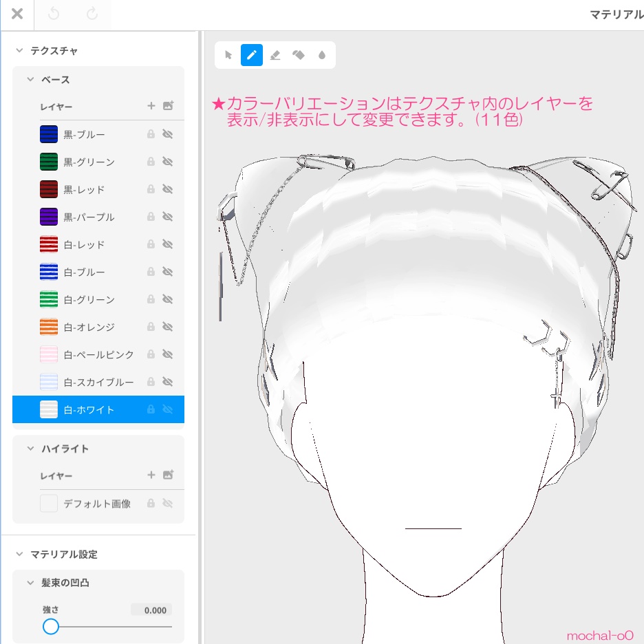644x644 pixels.
Task: Add a layer in the ハイライト section
Action: [151, 475]
